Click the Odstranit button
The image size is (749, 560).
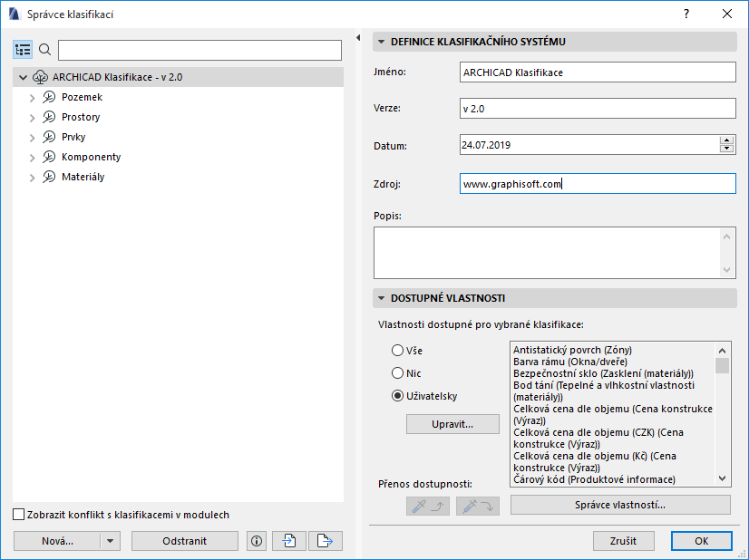pyautogui.click(x=184, y=540)
